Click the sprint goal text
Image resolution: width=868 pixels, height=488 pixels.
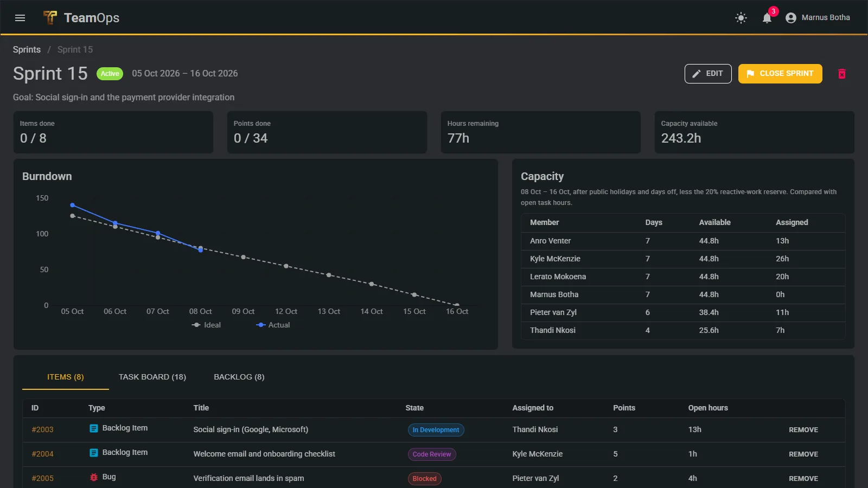[124, 98]
